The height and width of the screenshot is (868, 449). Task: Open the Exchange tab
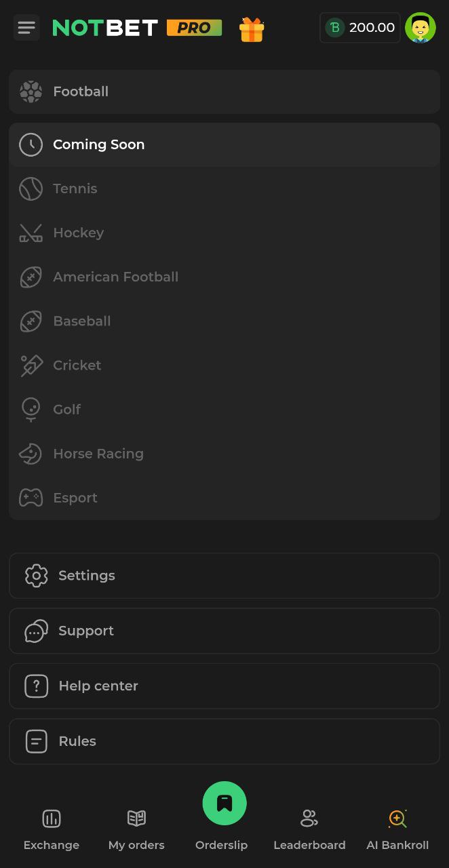tap(52, 827)
